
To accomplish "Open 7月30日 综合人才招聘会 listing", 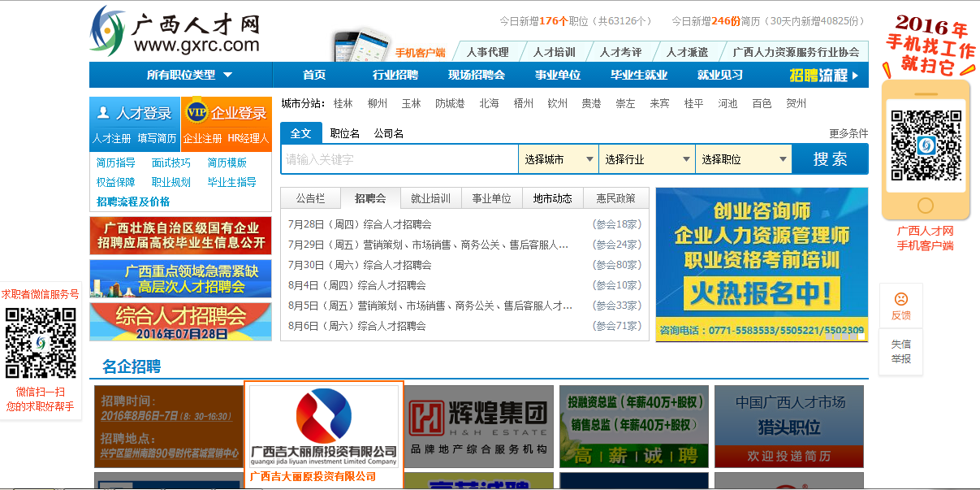I will click(x=360, y=265).
